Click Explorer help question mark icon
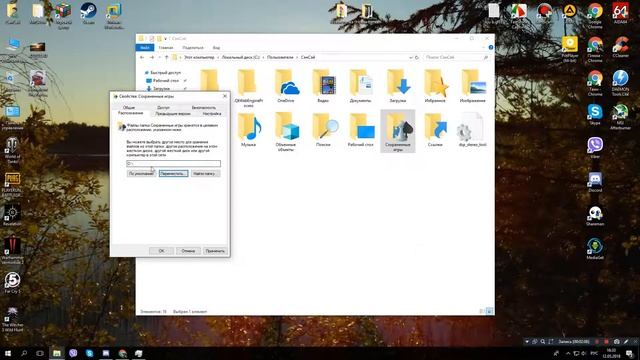Viewport: 640px width, 360px height. coord(491,47)
